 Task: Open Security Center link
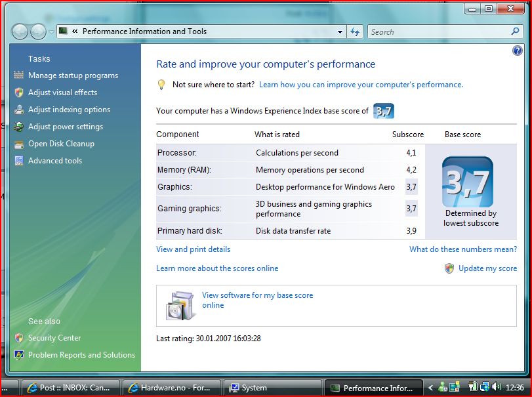coord(54,338)
